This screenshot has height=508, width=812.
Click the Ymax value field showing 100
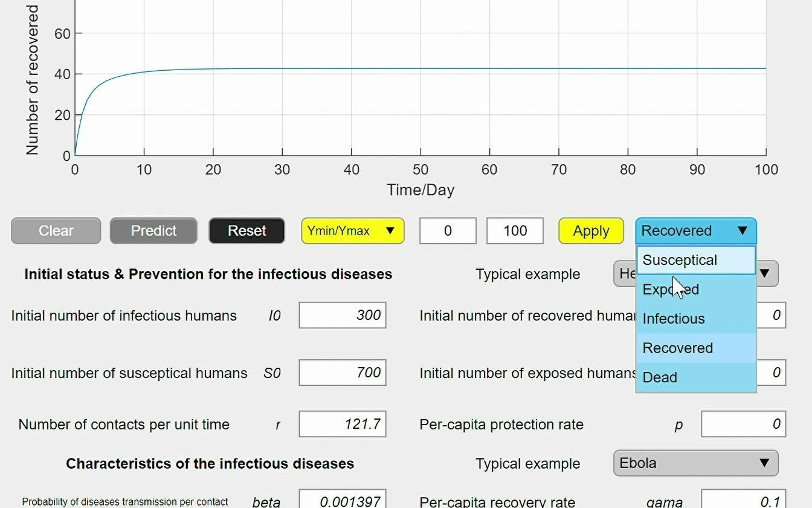click(515, 231)
